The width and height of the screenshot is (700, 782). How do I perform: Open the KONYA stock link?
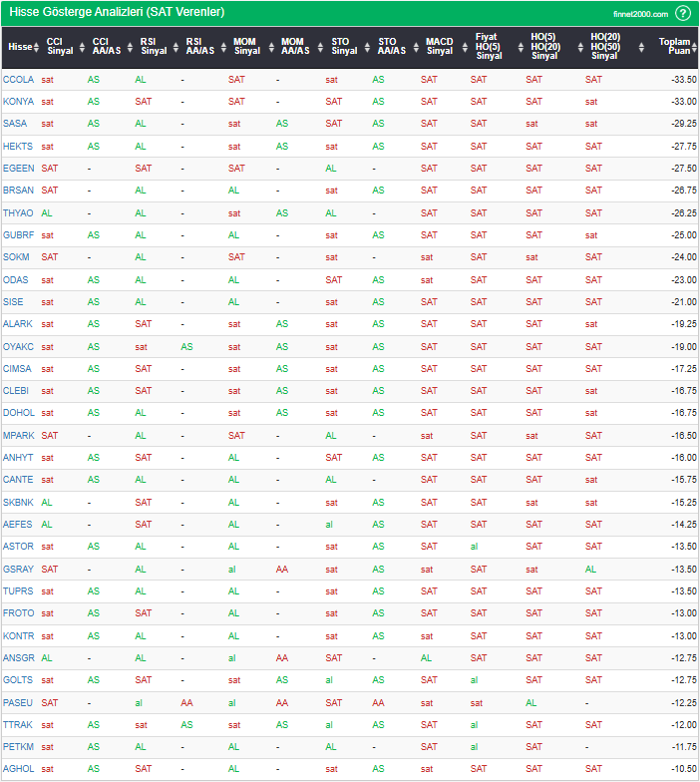click(18, 102)
